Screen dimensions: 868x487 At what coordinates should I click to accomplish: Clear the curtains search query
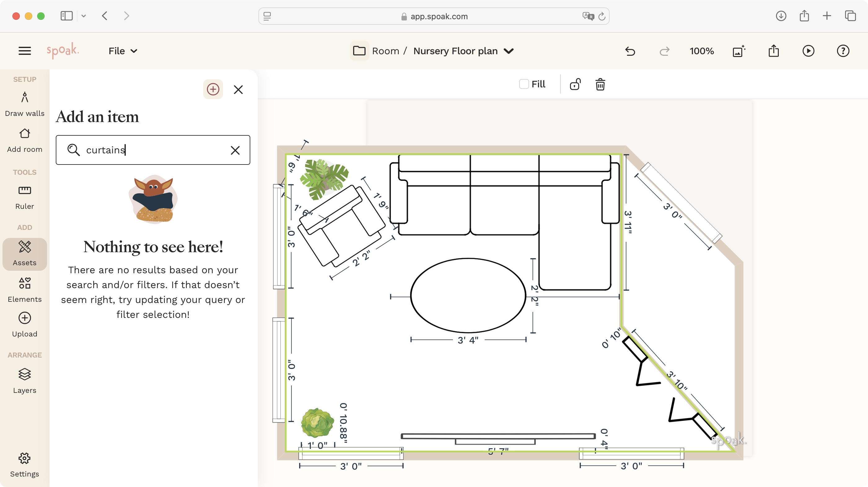(235, 150)
